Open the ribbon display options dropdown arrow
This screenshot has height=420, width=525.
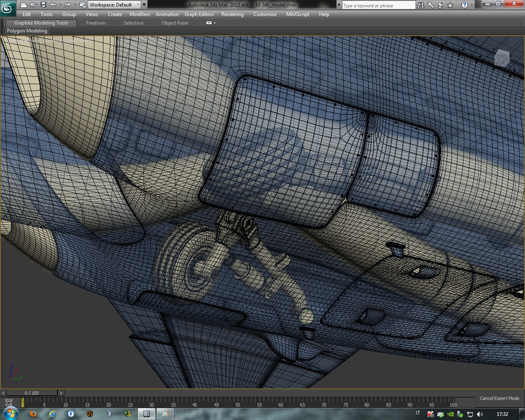point(215,23)
